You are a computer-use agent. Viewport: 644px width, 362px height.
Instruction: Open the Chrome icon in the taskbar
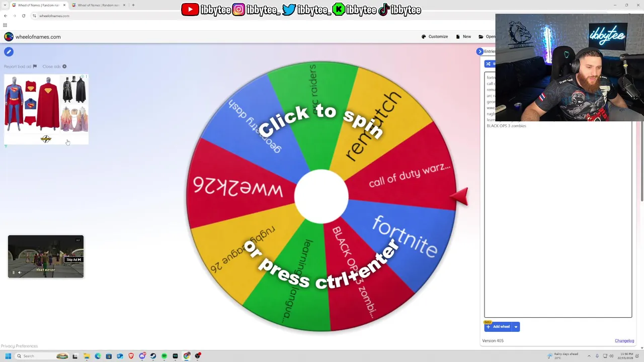(187, 356)
